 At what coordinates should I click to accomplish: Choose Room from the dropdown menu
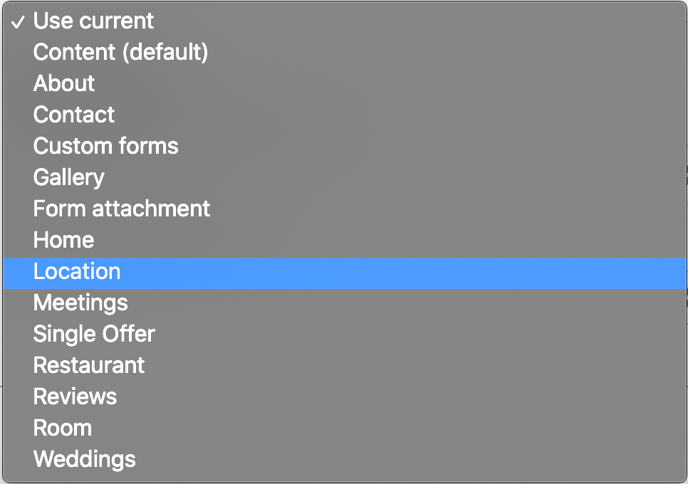click(62, 428)
